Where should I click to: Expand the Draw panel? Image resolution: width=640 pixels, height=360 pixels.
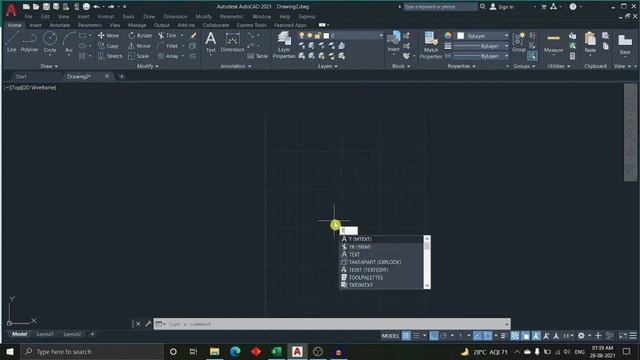[x=49, y=66]
